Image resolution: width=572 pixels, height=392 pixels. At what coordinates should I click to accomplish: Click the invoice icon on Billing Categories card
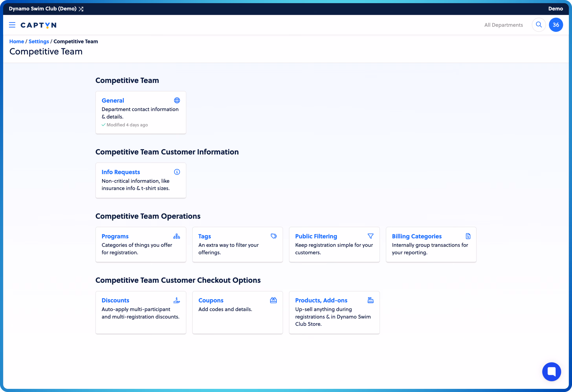(468, 236)
